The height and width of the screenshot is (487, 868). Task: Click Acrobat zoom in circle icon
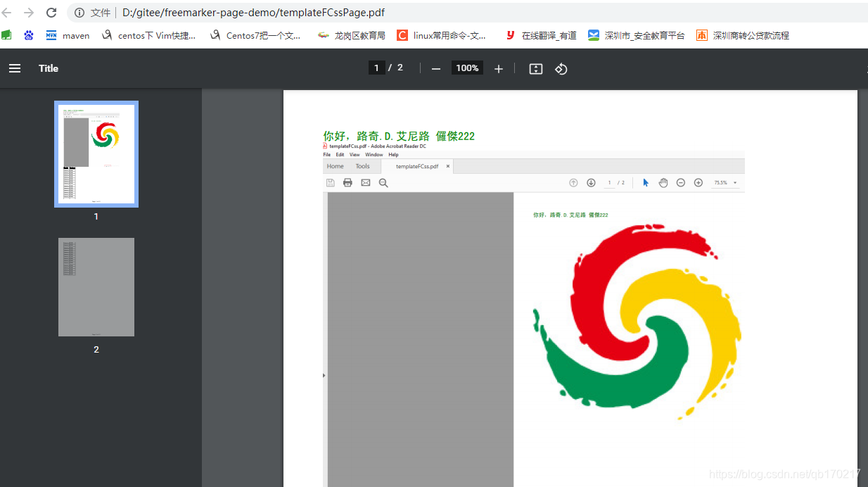[x=698, y=182]
